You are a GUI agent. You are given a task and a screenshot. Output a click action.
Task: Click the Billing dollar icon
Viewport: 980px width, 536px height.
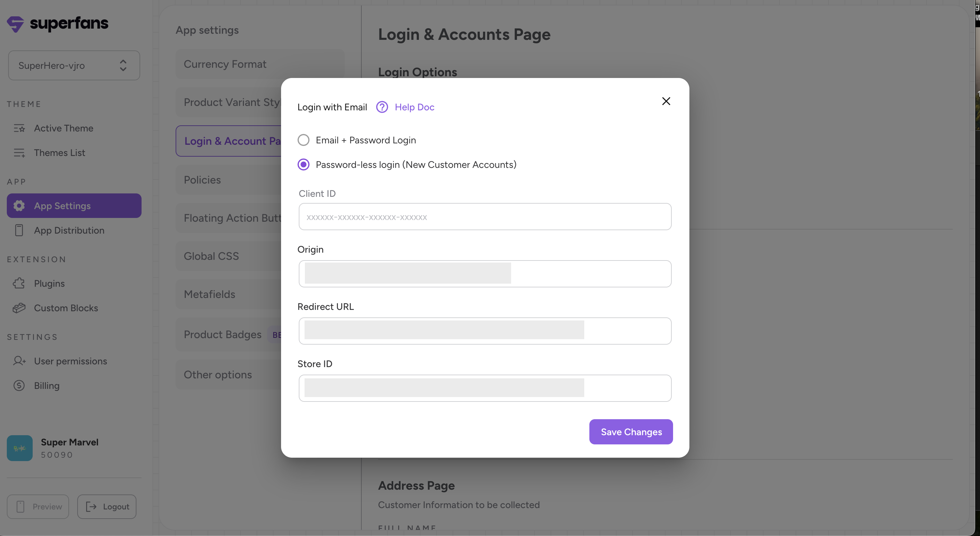tap(19, 385)
